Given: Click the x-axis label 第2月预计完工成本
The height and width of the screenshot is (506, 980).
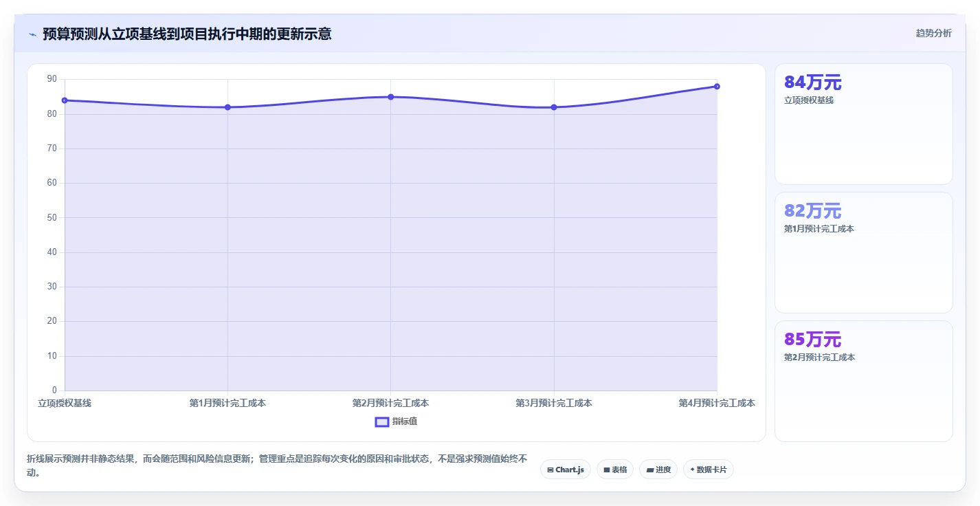Looking at the screenshot, I should tap(390, 404).
